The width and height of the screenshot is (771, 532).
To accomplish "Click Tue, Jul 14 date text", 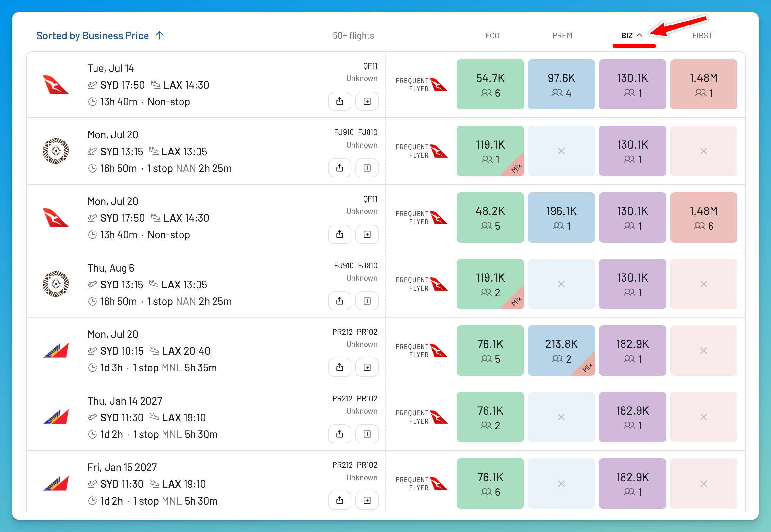I will point(111,68).
